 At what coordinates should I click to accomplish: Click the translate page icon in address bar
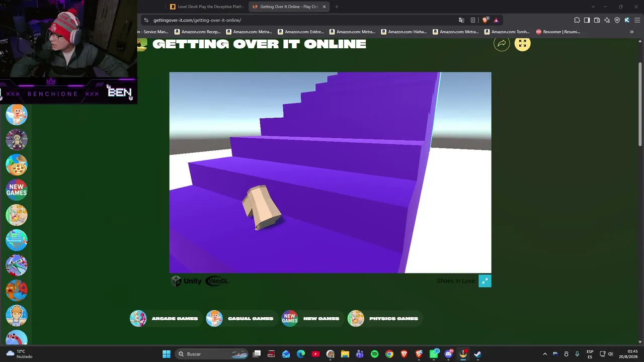(x=461, y=20)
